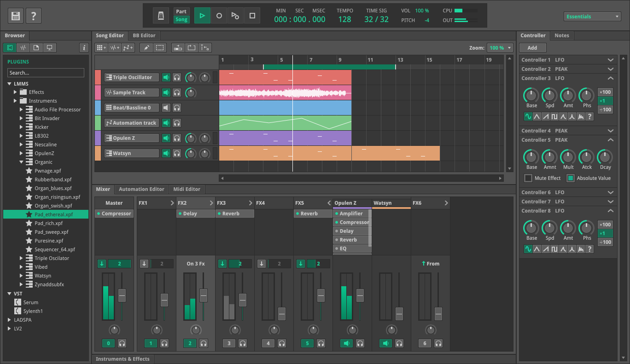The width and height of the screenshot is (630, 364).
Task: Open the Essentials dropdown
Action: pyautogui.click(x=592, y=16)
